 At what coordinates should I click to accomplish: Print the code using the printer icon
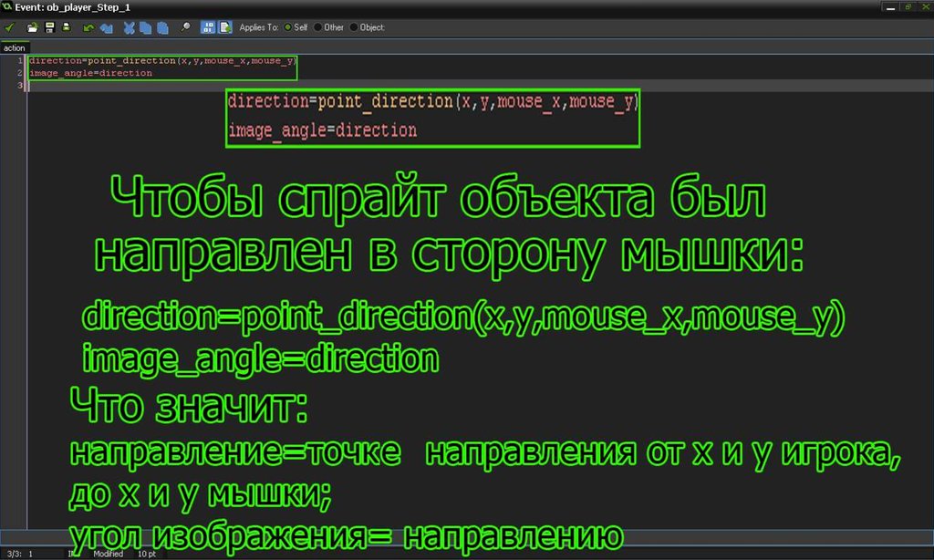[x=66, y=27]
